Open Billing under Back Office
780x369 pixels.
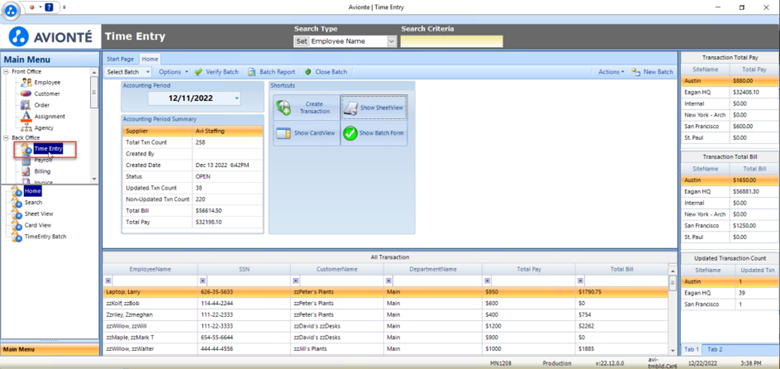[42, 171]
